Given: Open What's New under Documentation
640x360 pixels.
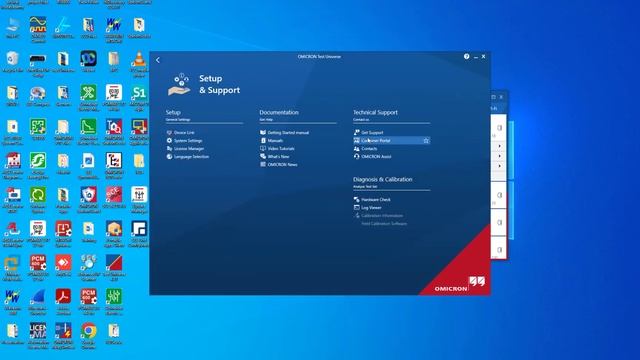Looking at the screenshot, I should click(275, 156).
